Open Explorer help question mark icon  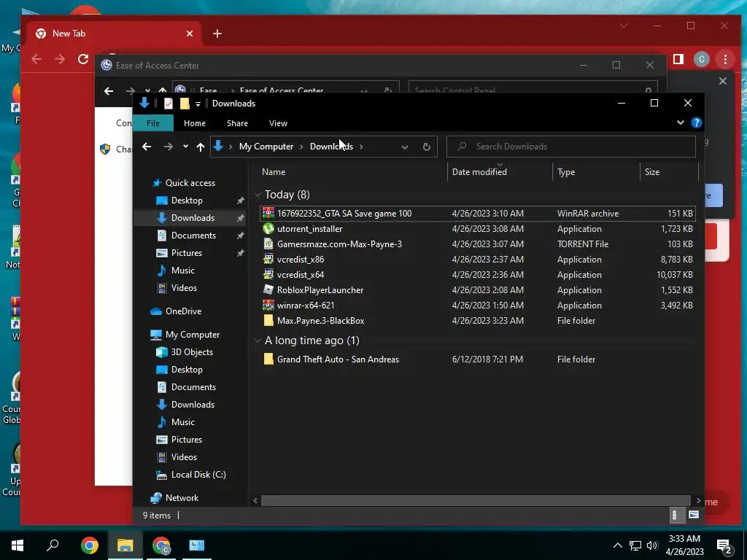click(x=697, y=122)
